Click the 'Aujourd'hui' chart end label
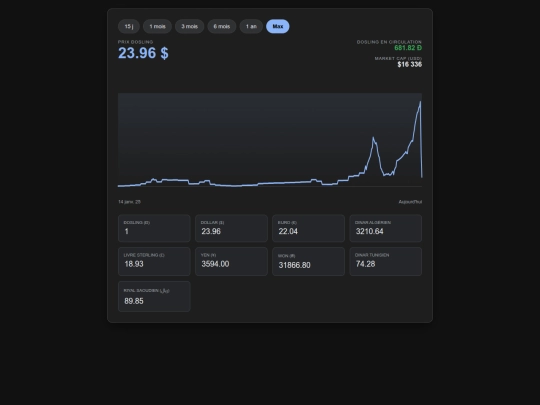 click(410, 202)
